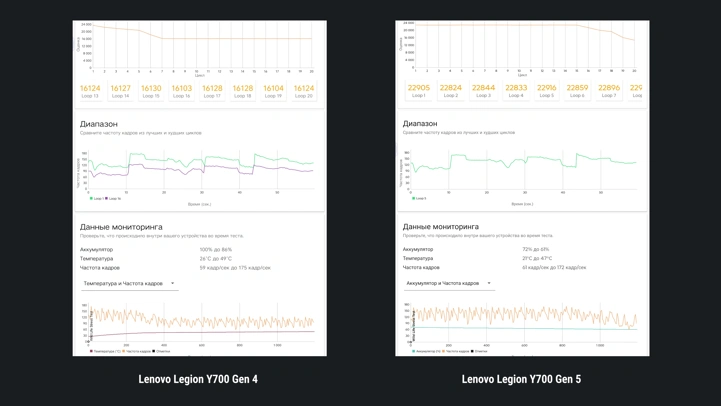Toggle 'Частота кадров' legend in Gen 5 monitoring chart
Image resolution: width=721 pixels, height=406 pixels.
[x=456, y=351]
